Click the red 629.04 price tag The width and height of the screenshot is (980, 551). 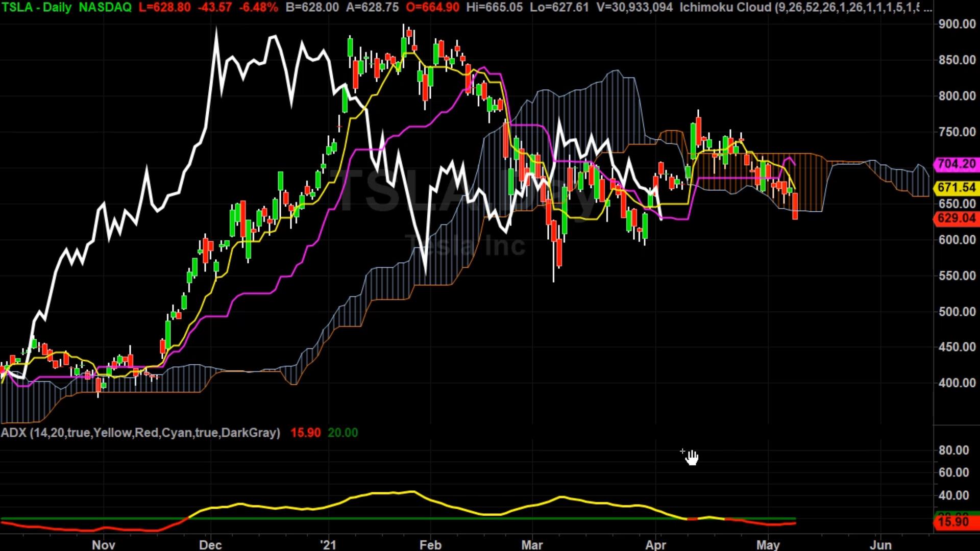click(956, 218)
